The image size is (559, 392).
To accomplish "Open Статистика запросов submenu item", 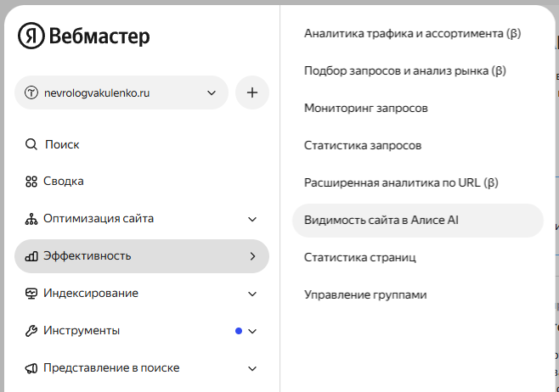I will coord(363,145).
